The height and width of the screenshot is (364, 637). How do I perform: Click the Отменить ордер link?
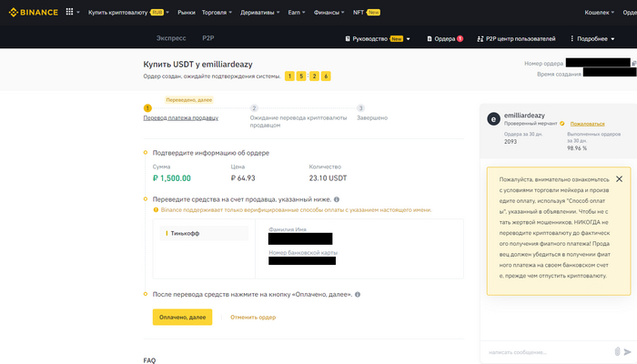(x=253, y=317)
